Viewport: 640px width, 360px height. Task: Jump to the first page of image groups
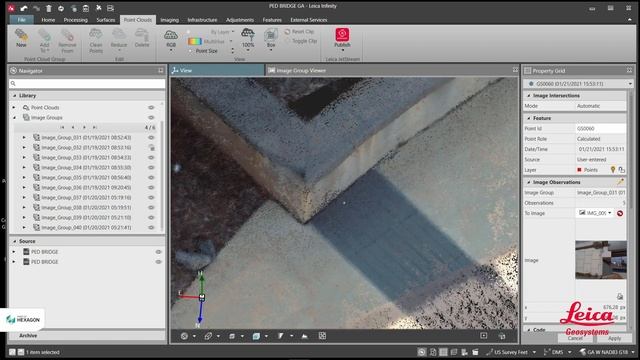(x=62, y=127)
